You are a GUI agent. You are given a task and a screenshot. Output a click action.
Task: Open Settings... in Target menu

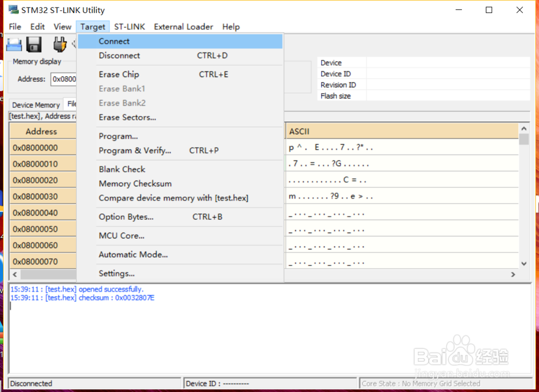[x=180, y=274]
